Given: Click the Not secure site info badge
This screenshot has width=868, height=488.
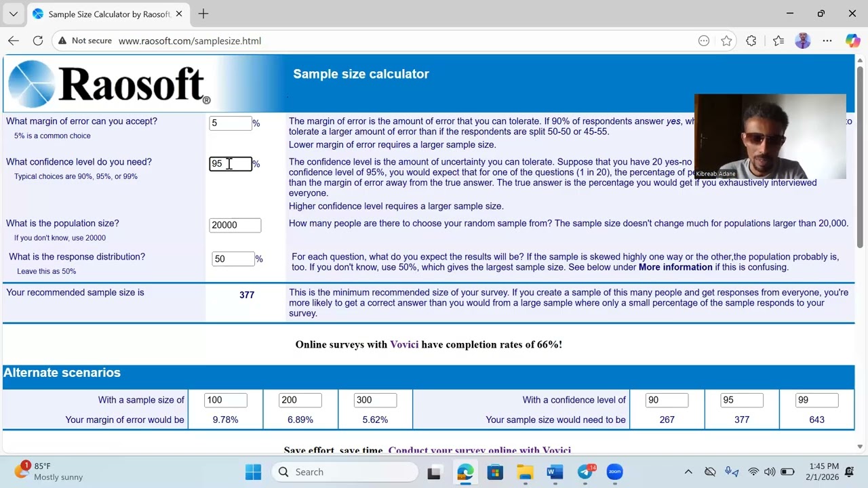Looking at the screenshot, I should tap(85, 41).
